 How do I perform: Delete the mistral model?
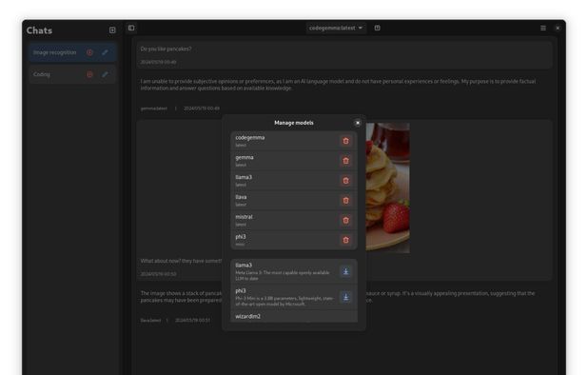345,221
